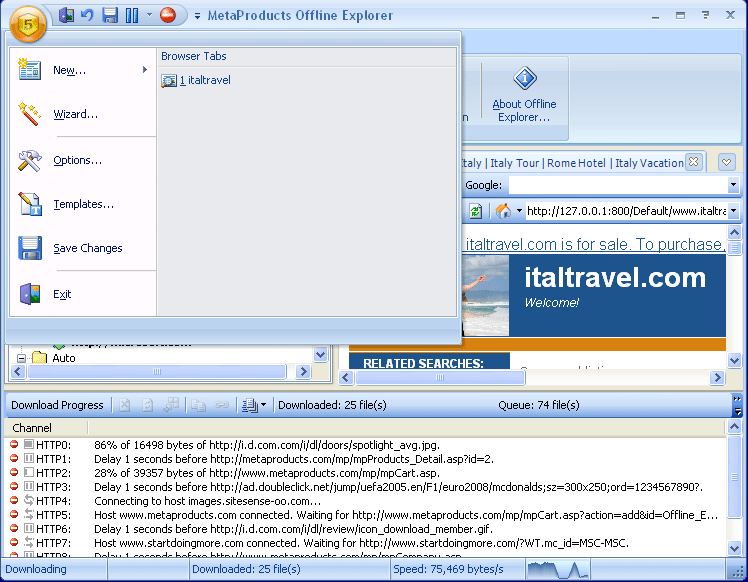Stop downloading with the red stop icon
The width and height of the screenshot is (748, 582).
pos(168,15)
